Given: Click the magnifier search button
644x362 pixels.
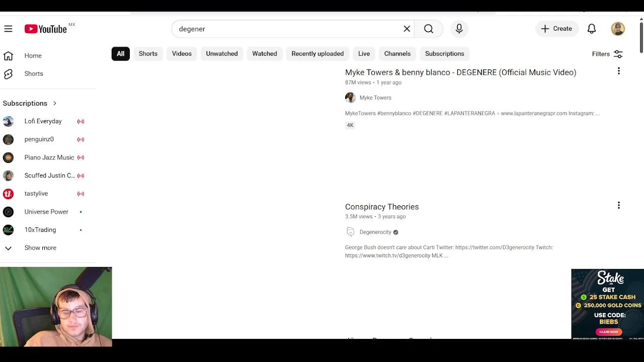Looking at the screenshot, I should (x=429, y=29).
